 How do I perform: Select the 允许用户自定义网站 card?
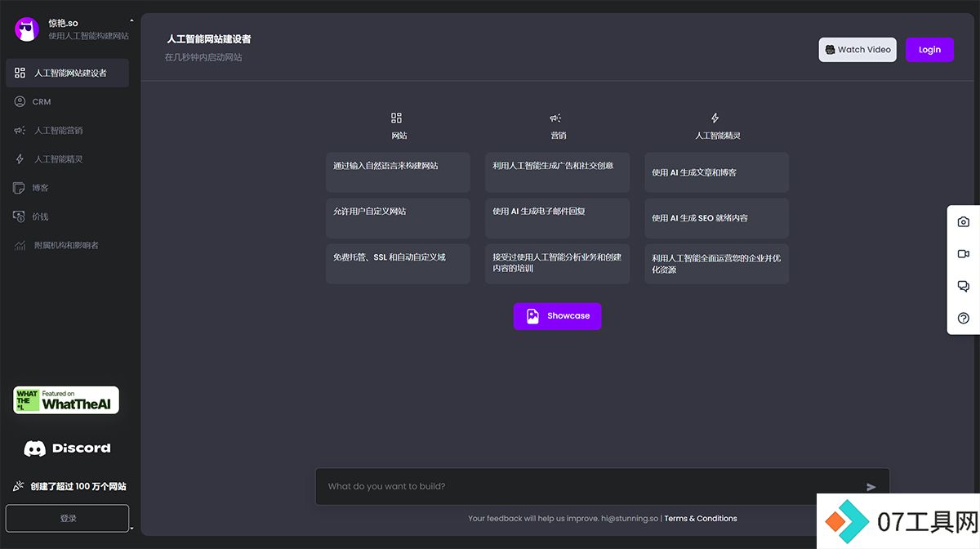(x=398, y=218)
